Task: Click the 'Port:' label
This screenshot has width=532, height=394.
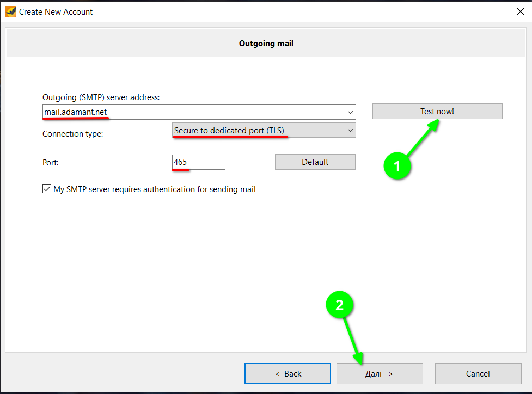Action: point(51,162)
